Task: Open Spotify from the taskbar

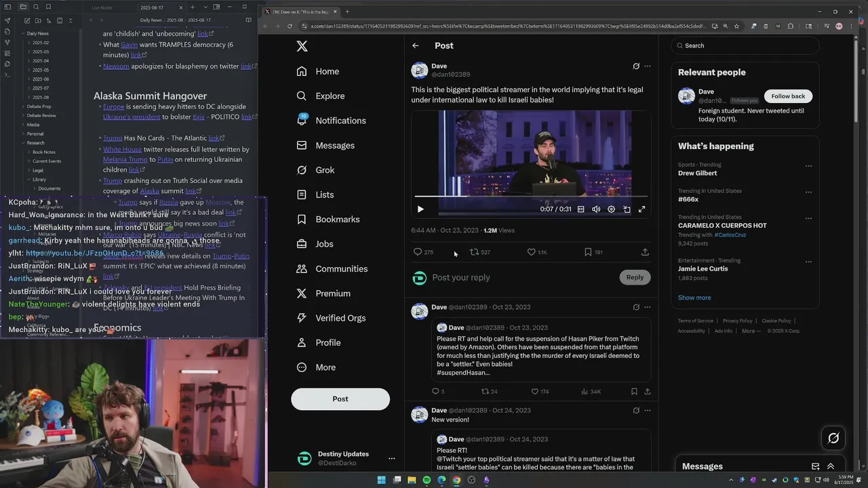Action: click(x=427, y=480)
